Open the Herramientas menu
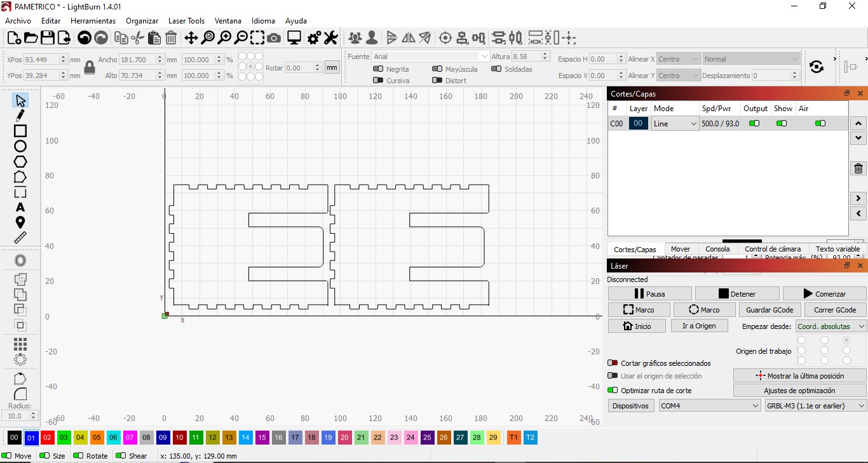 (x=93, y=20)
